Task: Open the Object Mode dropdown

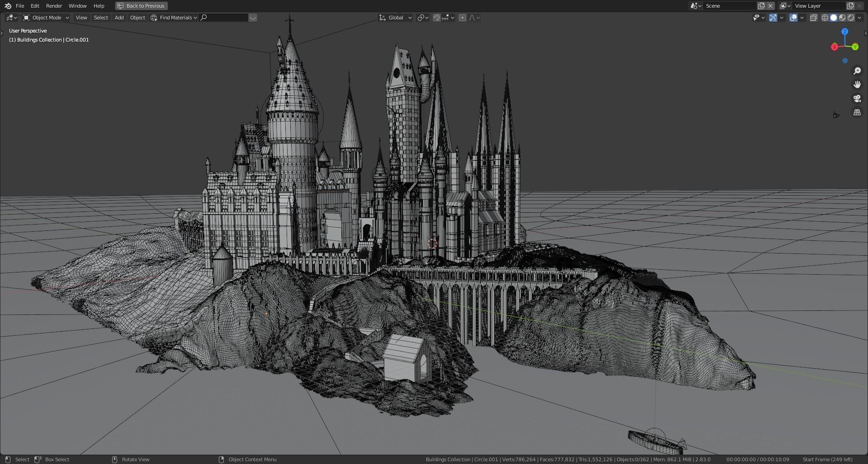Action: pyautogui.click(x=46, y=18)
